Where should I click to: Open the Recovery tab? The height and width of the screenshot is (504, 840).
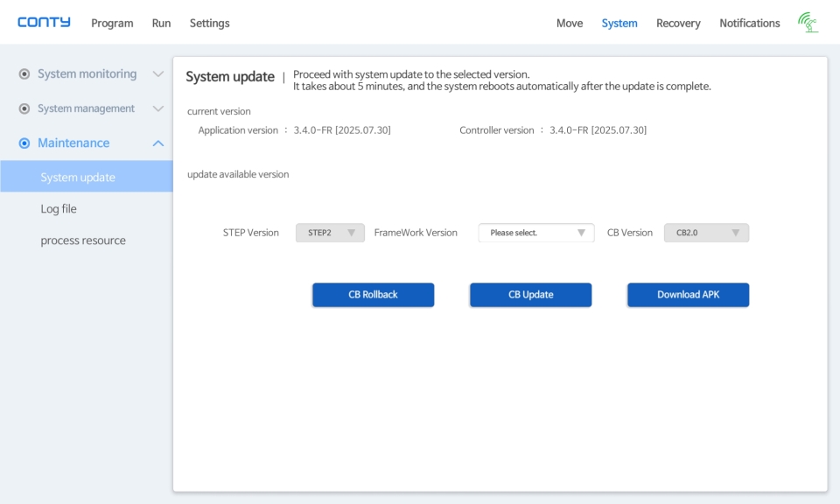click(678, 23)
